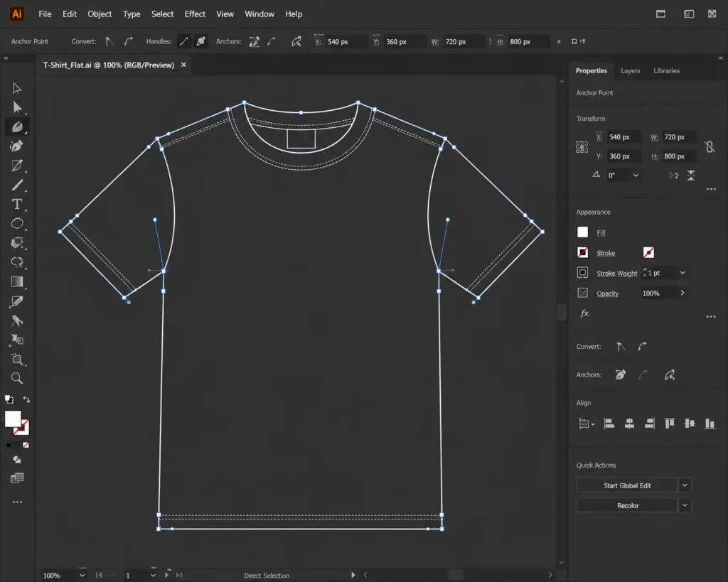The width and height of the screenshot is (728, 582).
Task: Select the Puppet Warp pin tool
Action: point(17,320)
